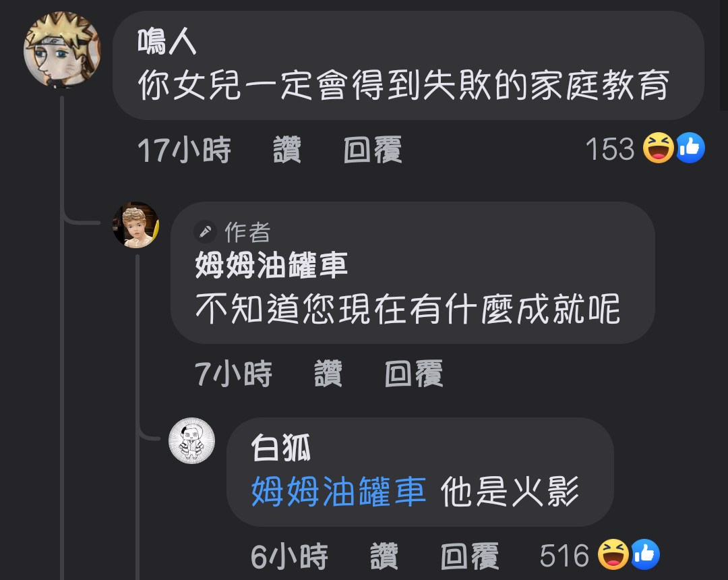Open the blue 姆姆油罐車 mention link
The width and height of the screenshot is (728, 580).
tap(338, 491)
